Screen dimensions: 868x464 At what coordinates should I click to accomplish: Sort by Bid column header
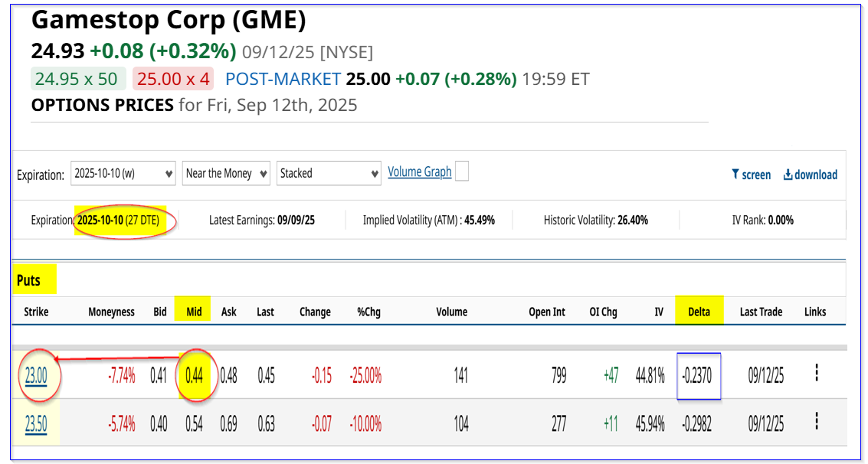[x=160, y=312]
